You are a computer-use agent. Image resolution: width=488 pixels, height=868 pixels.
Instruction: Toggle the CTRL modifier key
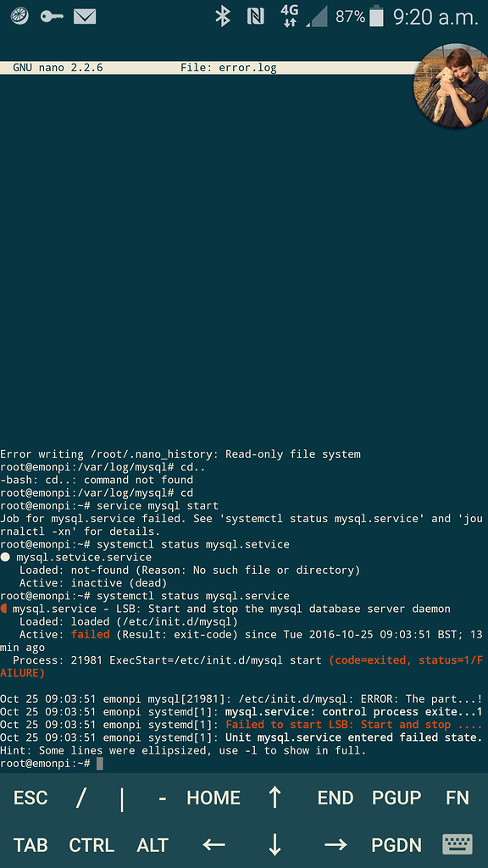91,845
